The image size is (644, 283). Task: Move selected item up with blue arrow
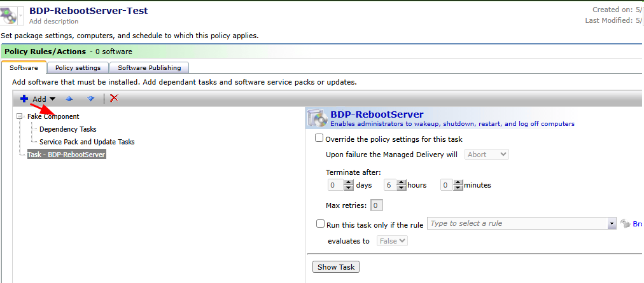(69, 99)
